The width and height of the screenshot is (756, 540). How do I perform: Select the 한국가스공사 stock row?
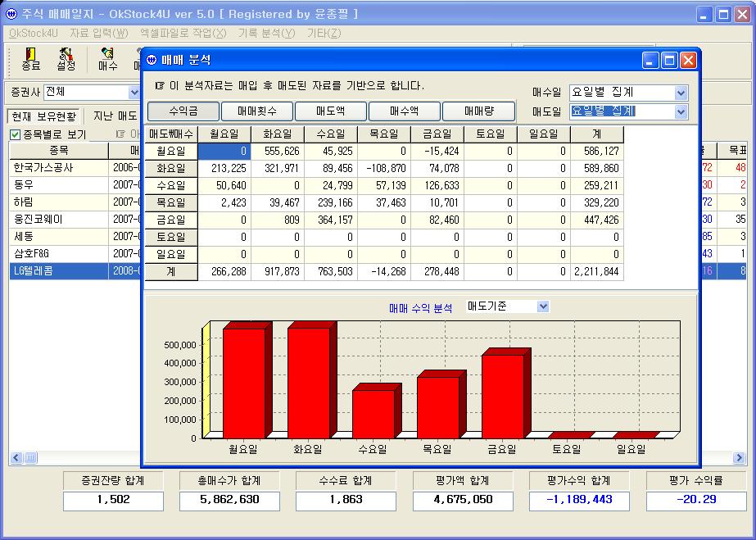click(75, 168)
